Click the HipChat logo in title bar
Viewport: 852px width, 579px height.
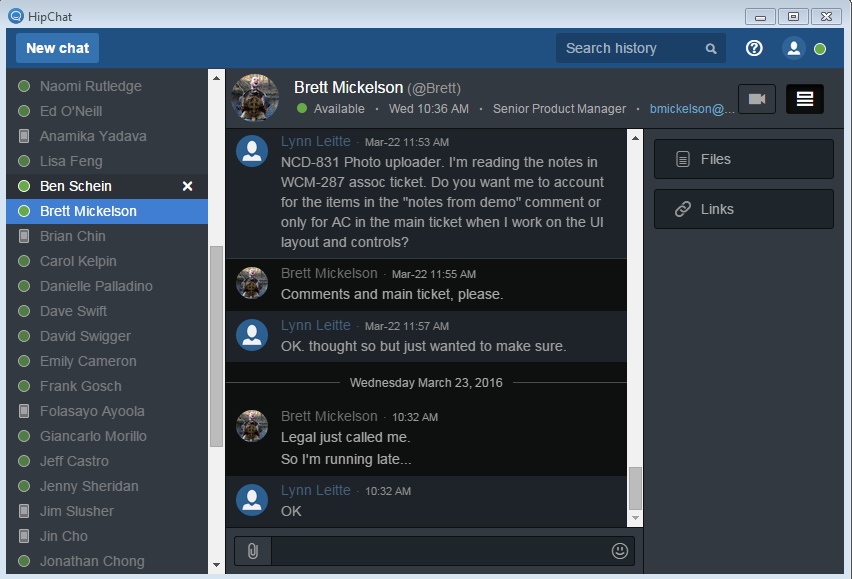click(16, 16)
